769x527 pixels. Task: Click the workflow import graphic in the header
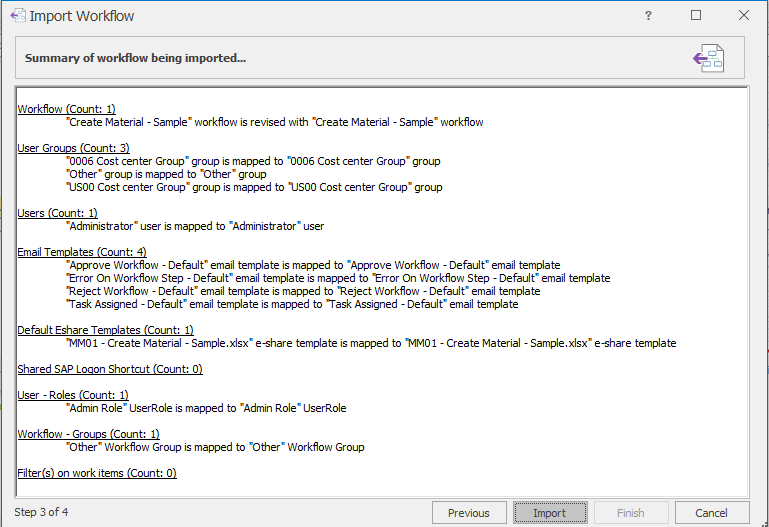(708, 58)
